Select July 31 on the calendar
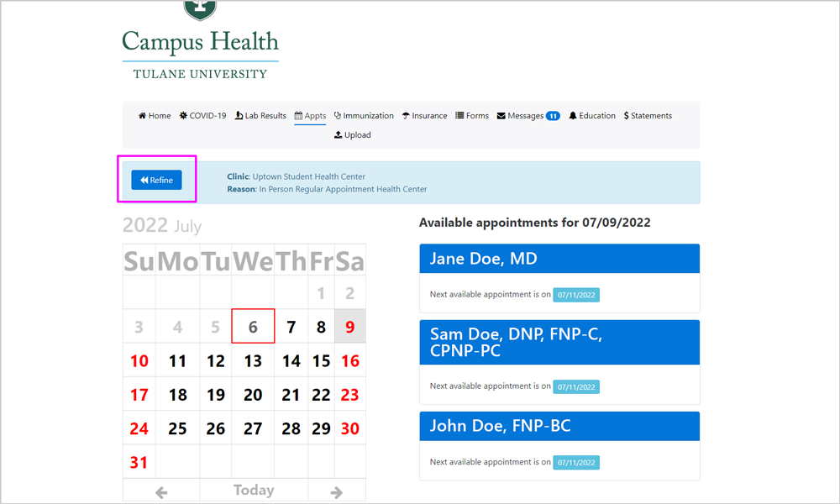The image size is (840, 504). click(139, 462)
